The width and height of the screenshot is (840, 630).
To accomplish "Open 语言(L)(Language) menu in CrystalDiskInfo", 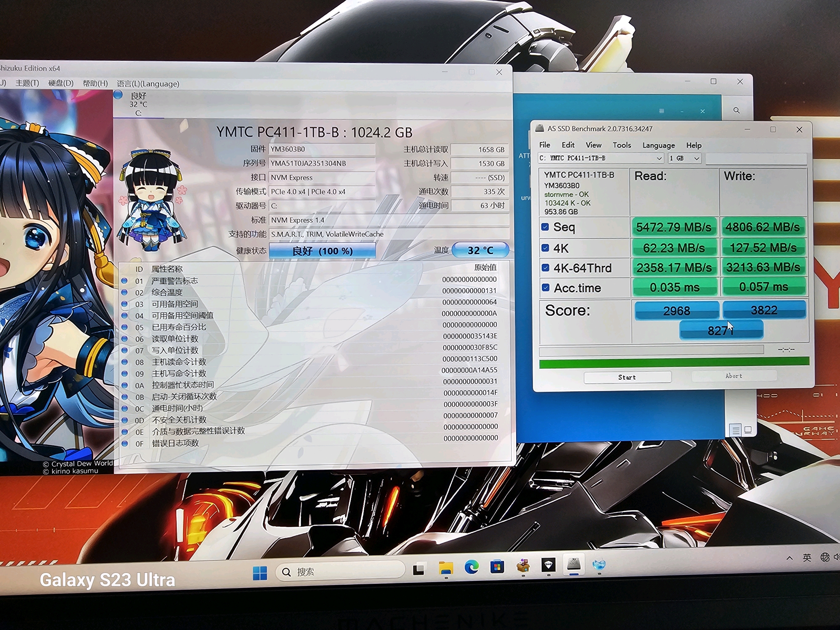I will click(x=148, y=84).
